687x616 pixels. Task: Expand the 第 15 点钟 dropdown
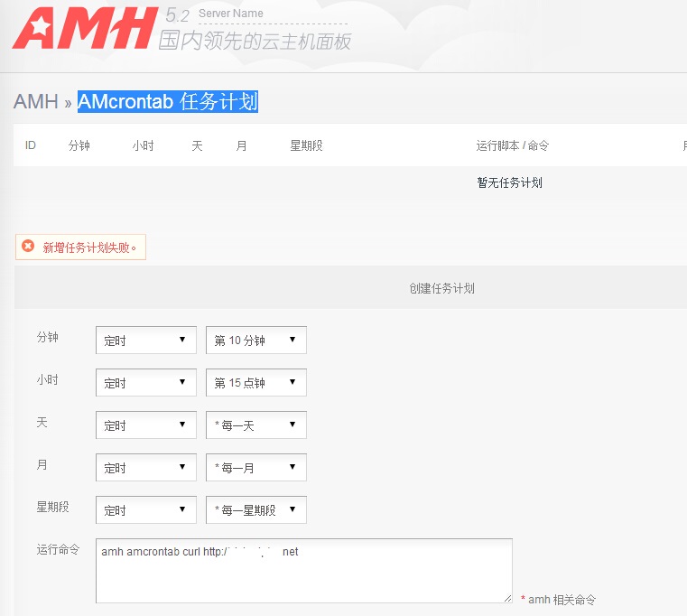pos(255,383)
